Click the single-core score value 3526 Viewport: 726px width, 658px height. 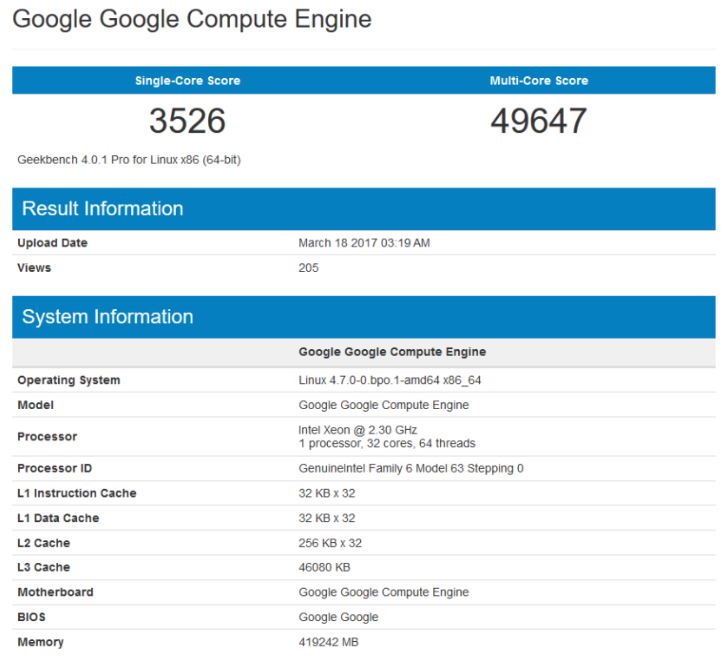point(188,121)
